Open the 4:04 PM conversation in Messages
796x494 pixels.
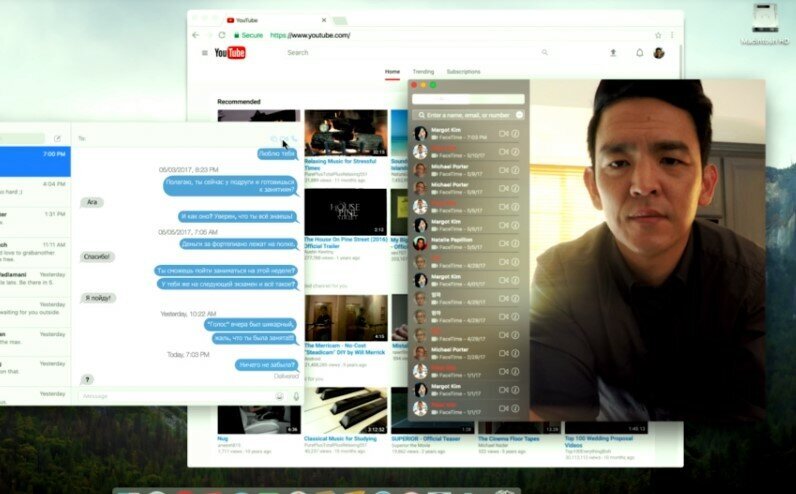35,191
